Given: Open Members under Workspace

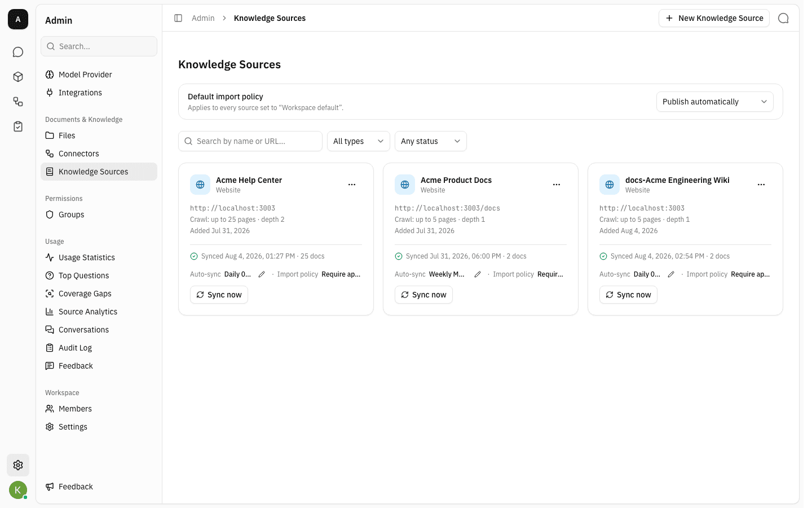Looking at the screenshot, I should click(99, 409).
